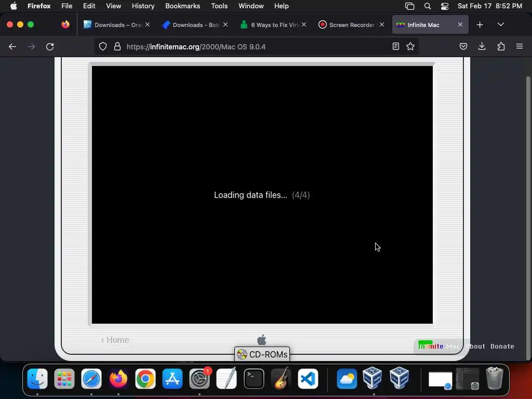Click the browser Forward arrow

(x=31, y=46)
